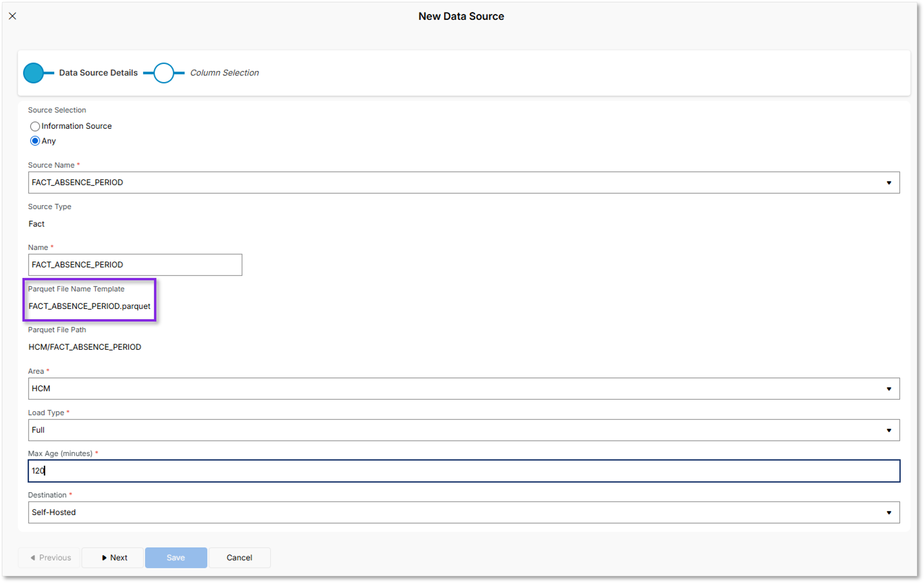Click the Name input field
Image resolution: width=924 pixels, height=583 pixels.
click(135, 265)
